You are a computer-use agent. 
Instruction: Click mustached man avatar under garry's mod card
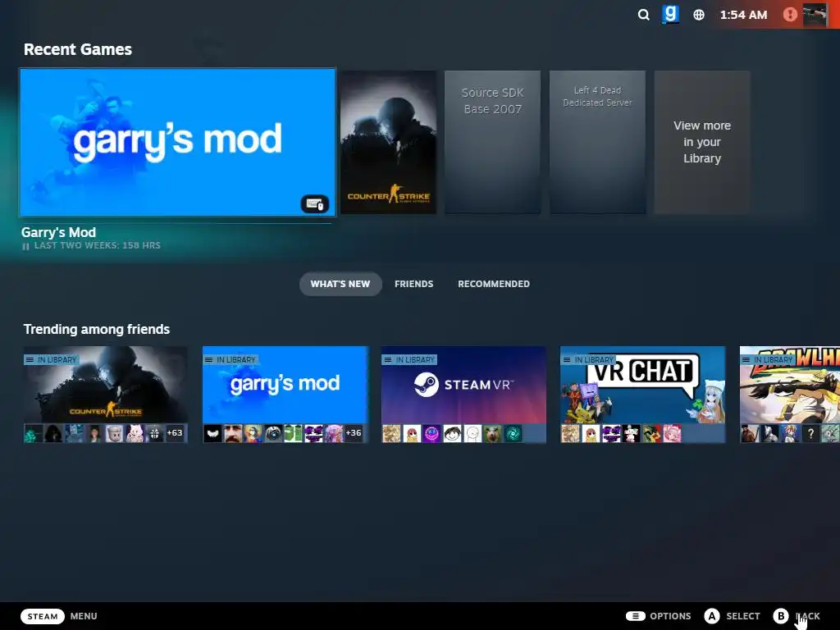[233, 433]
